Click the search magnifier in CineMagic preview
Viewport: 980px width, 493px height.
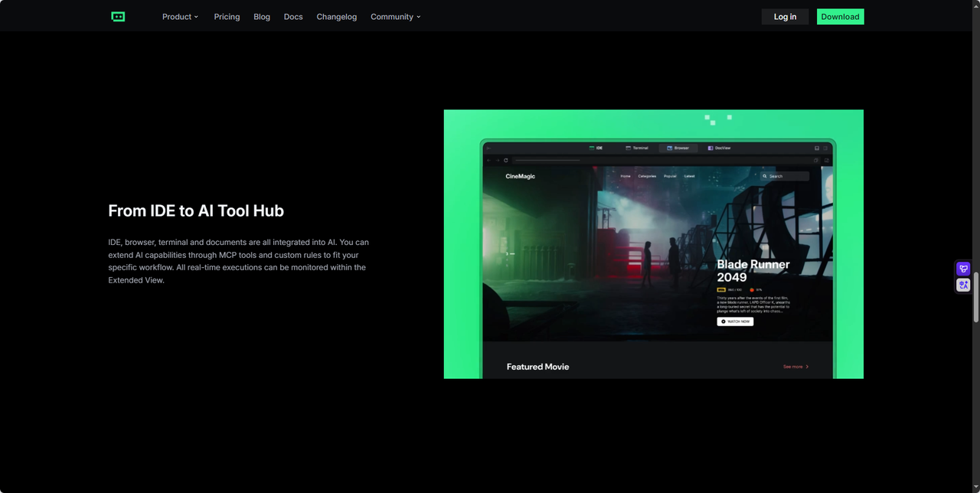click(x=764, y=176)
